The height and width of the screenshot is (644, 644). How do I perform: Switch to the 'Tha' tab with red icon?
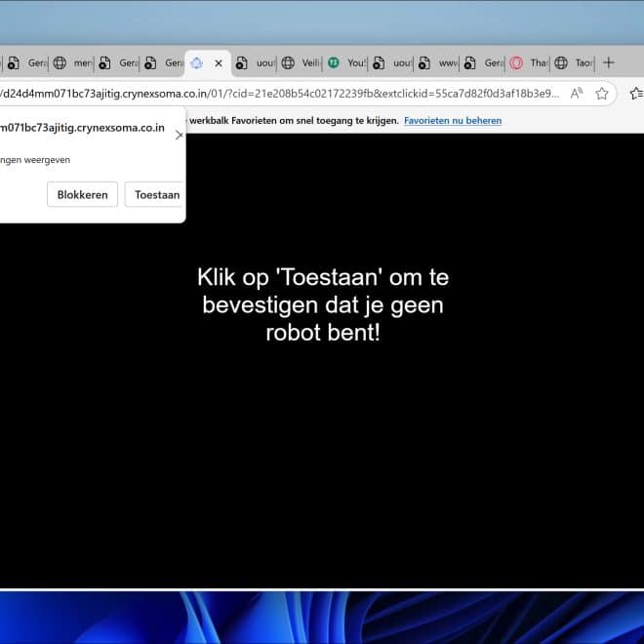point(529,62)
